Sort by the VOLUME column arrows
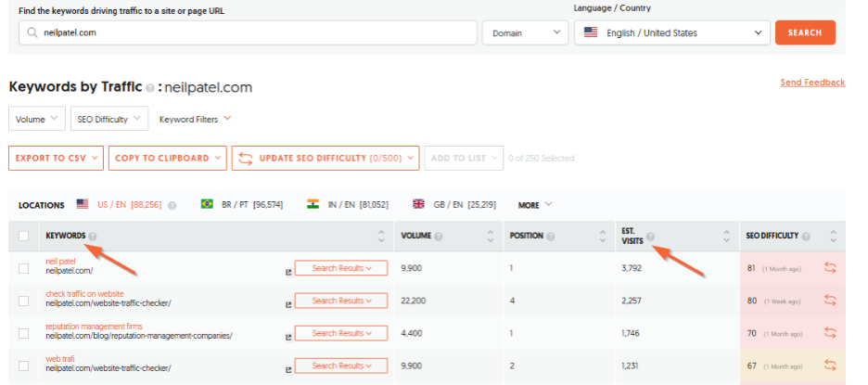This screenshot has width=868, height=385. (491, 236)
